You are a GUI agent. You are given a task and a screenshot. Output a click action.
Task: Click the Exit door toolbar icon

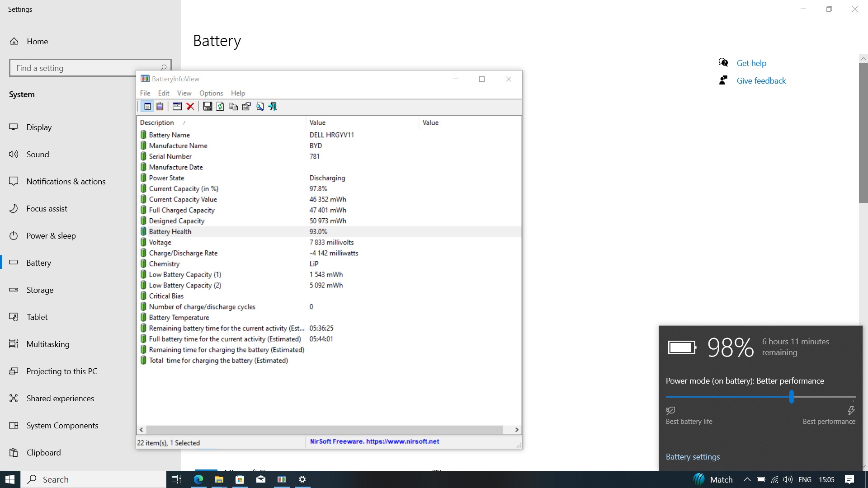coord(273,107)
